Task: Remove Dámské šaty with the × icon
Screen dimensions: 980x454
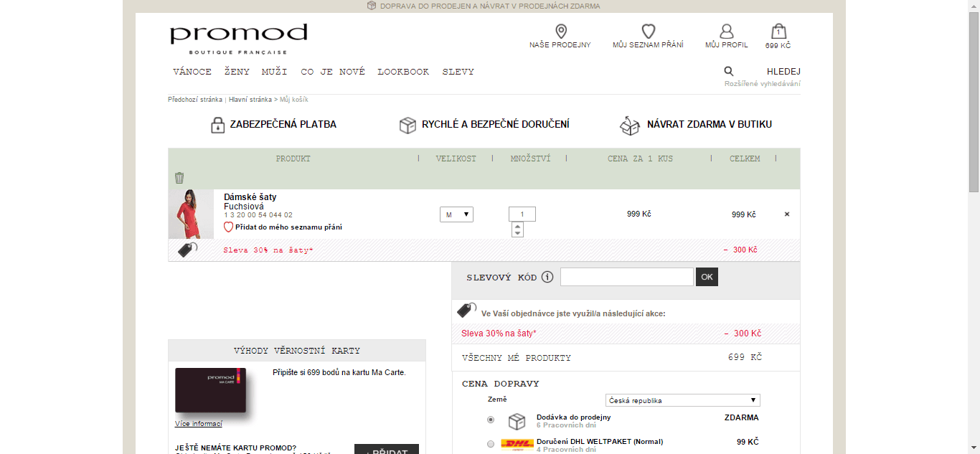Action: [x=787, y=214]
